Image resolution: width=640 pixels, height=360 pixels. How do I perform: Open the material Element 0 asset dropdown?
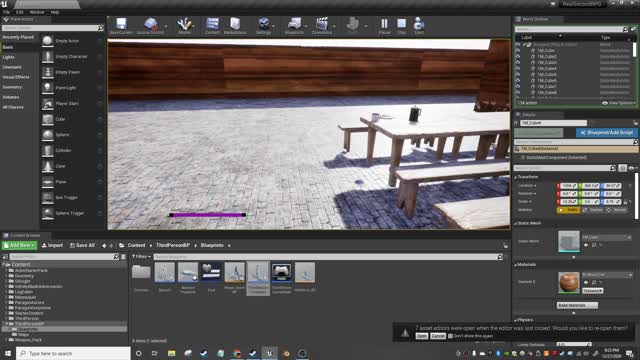(x=607, y=275)
